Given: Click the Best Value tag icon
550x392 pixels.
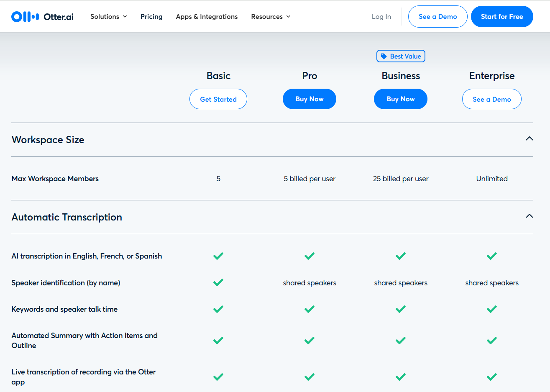Looking at the screenshot, I should click(x=384, y=56).
